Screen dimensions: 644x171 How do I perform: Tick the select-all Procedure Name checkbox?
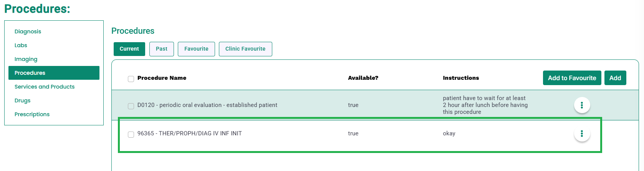coord(131,79)
